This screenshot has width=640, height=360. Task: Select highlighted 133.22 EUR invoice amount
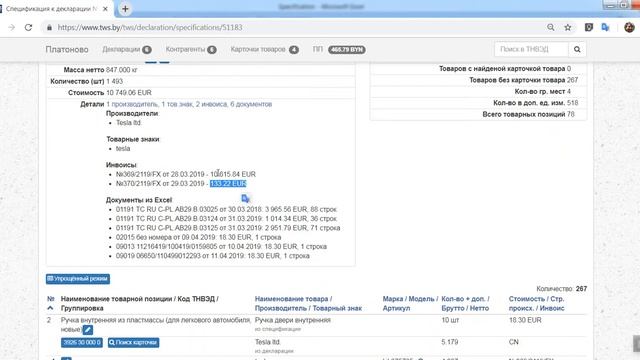[x=228, y=184]
